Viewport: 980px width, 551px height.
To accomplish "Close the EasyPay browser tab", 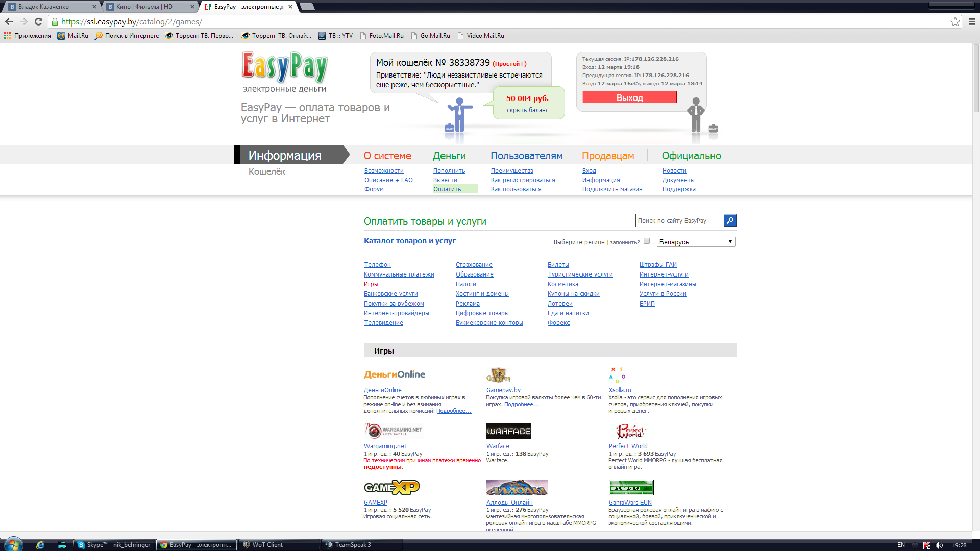I will pos(290,7).
